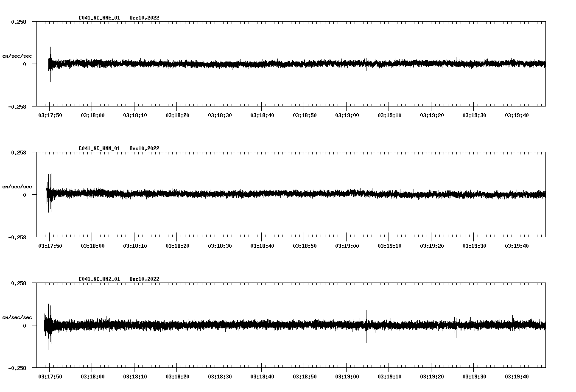Select the C041_NC_HNZ_01 channel label
576x392 pixels.
[x=98, y=279]
